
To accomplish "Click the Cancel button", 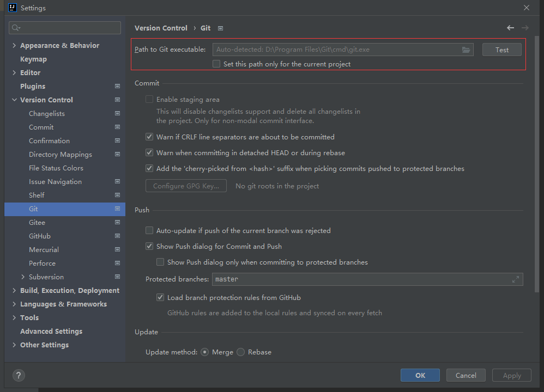I will (466, 375).
